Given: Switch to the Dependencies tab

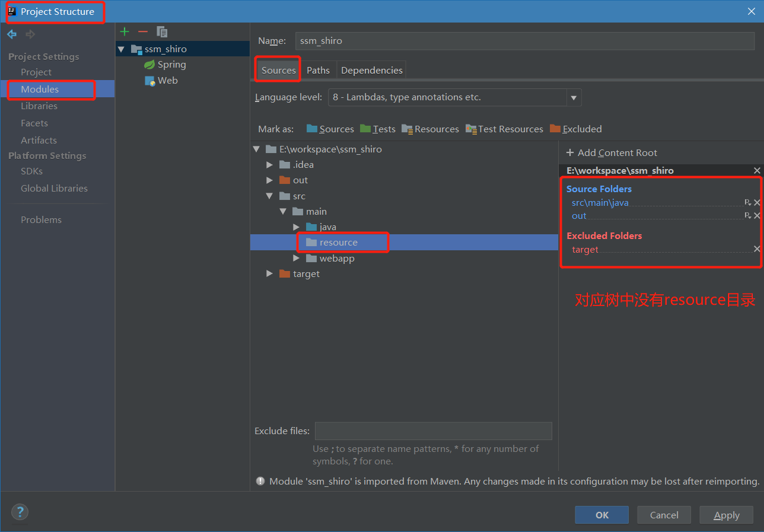Looking at the screenshot, I should click(371, 69).
